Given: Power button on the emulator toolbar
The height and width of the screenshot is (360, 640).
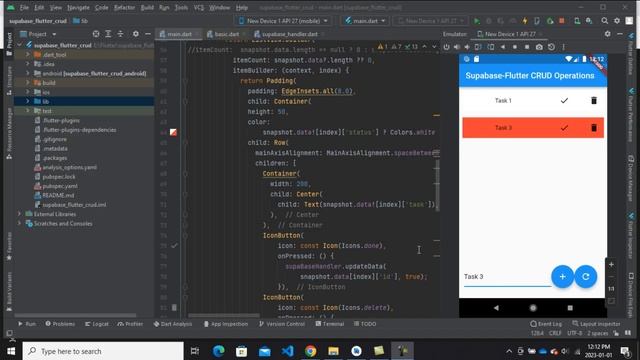Looking at the screenshot, I should point(446,47).
